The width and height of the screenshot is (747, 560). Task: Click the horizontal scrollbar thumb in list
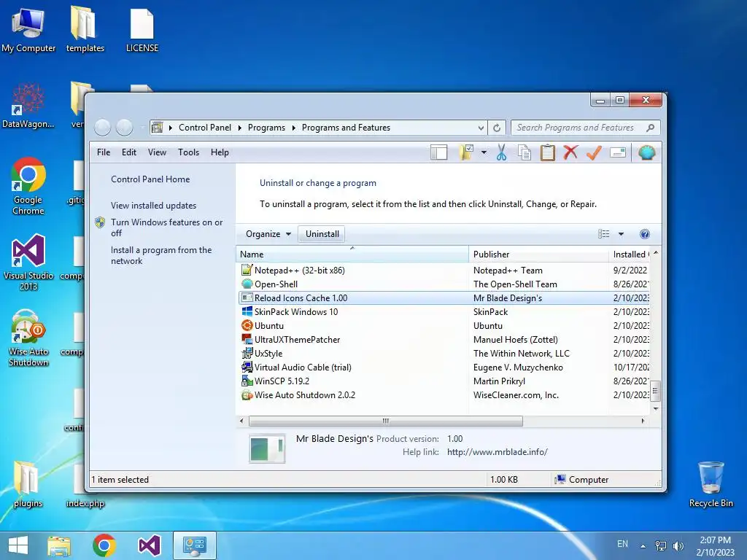[385, 421]
